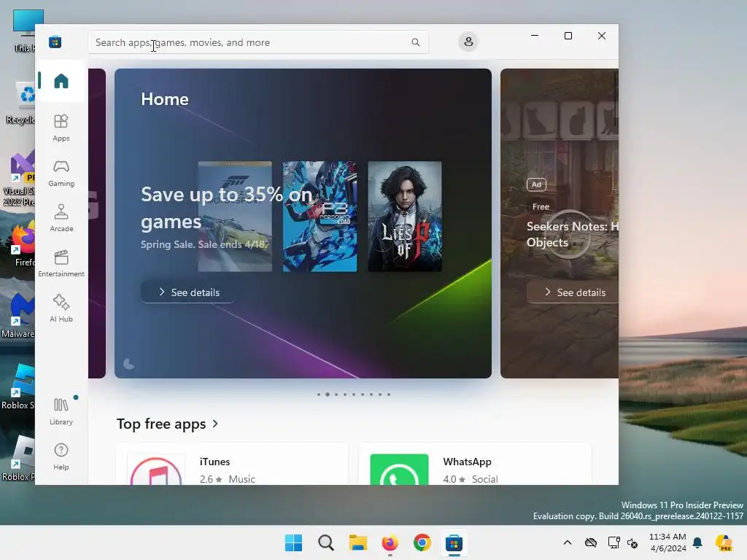Image resolution: width=747 pixels, height=560 pixels.
Task: Launch Firefox from the taskbar
Action: (x=390, y=542)
